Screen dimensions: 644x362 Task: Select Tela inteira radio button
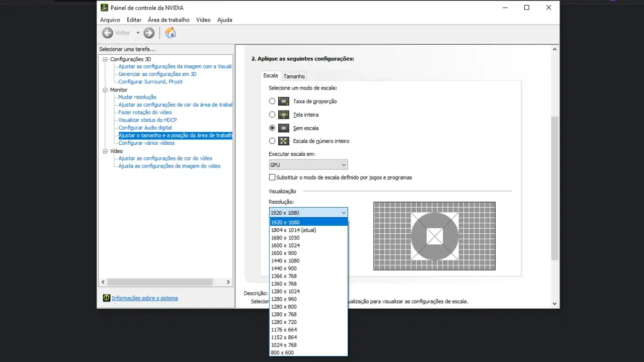[x=272, y=115]
